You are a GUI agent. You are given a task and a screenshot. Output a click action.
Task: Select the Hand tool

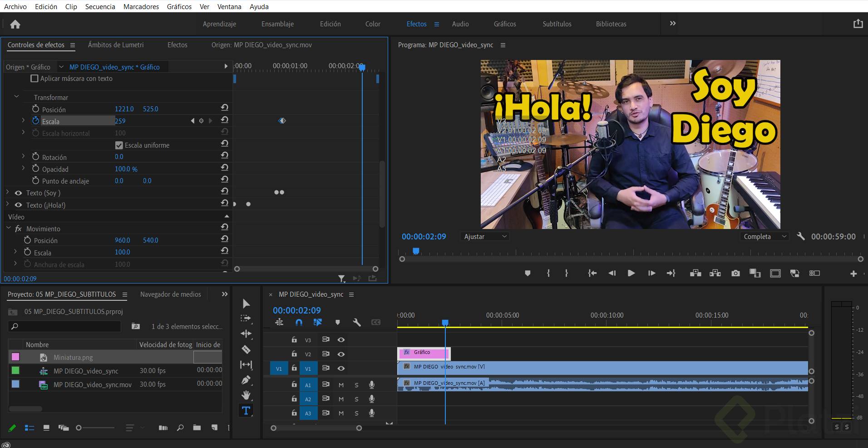246,395
